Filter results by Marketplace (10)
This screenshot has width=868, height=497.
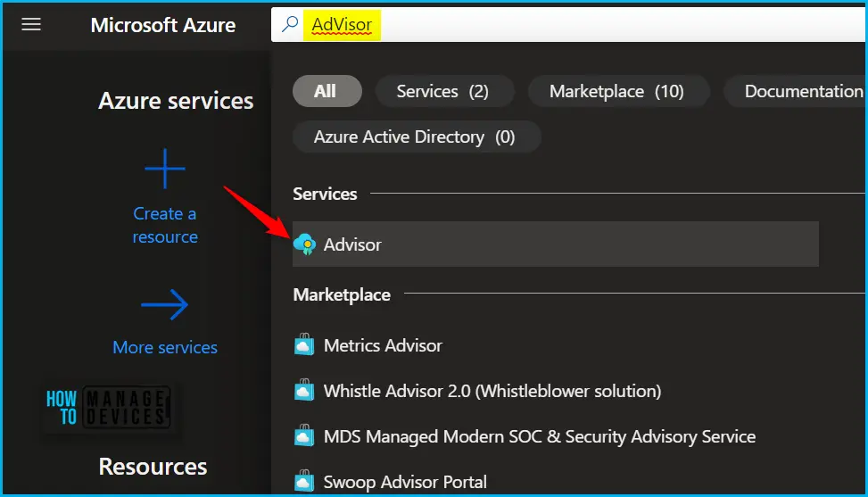tap(618, 91)
